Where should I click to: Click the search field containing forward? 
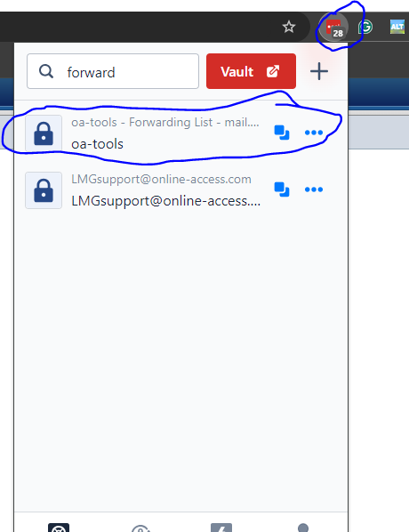point(113,71)
